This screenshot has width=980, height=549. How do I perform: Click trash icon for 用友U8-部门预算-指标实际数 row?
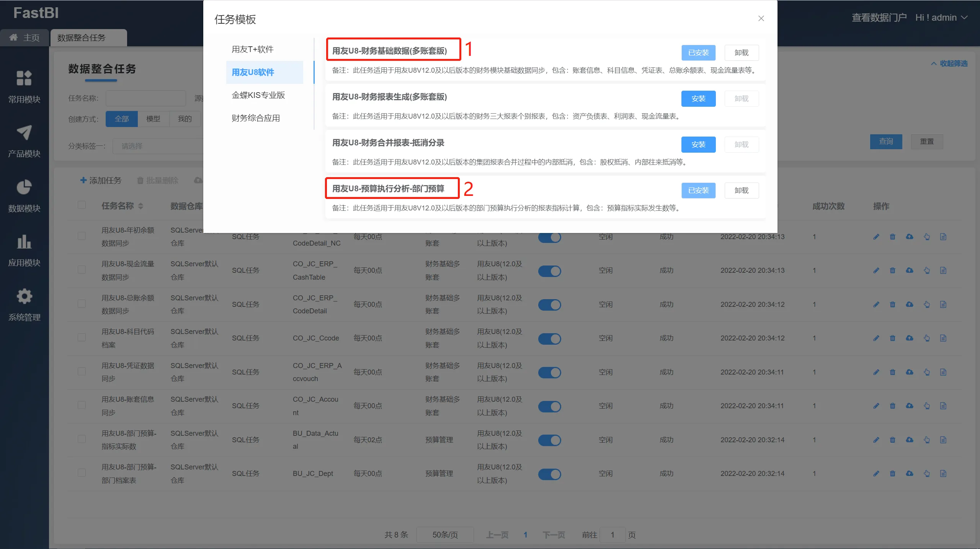click(893, 440)
